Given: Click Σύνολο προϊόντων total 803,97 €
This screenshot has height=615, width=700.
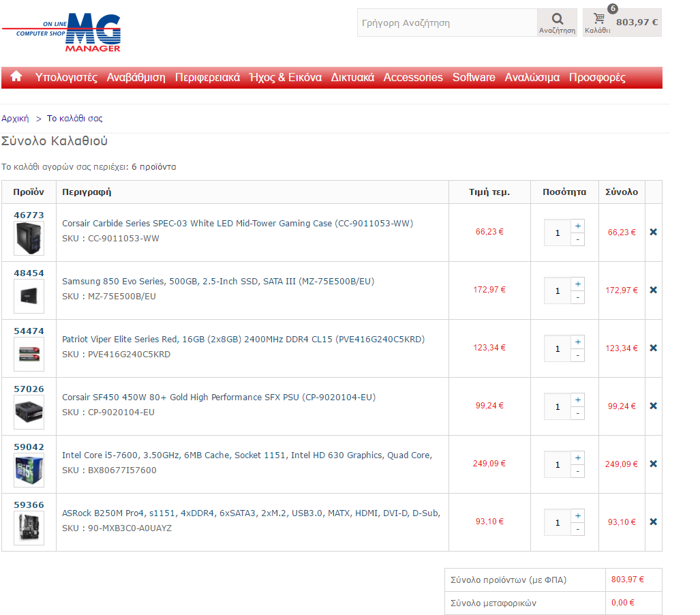Looking at the screenshot, I should coord(627,580).
